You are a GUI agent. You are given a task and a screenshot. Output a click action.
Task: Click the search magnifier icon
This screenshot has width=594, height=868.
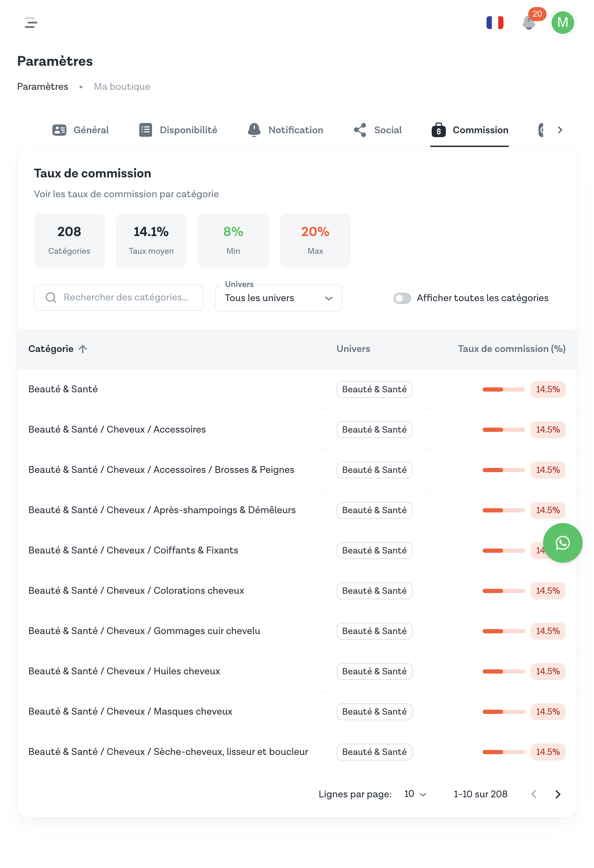[51, 298]
